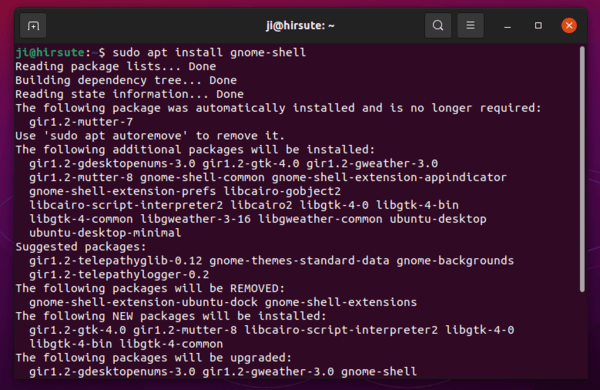Image resolution: width=600 pixels, height=390 pixels.
Task: Click the package 'gnome-shell-common'
Action: (202, 177)
